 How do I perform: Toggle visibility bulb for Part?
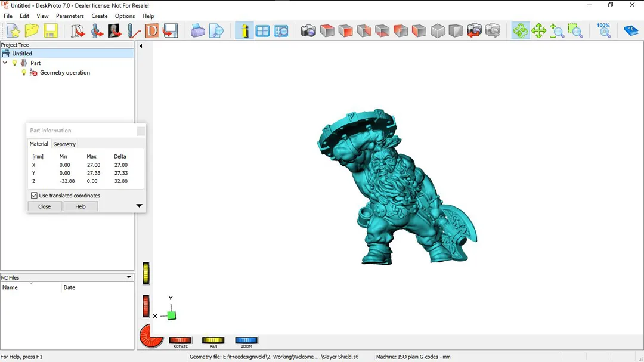[x=15, y=63]
